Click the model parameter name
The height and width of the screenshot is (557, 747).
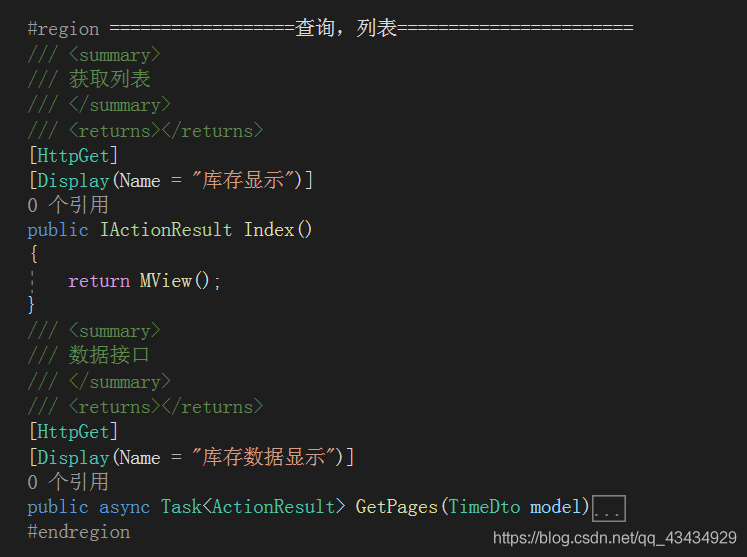(556, 506)
